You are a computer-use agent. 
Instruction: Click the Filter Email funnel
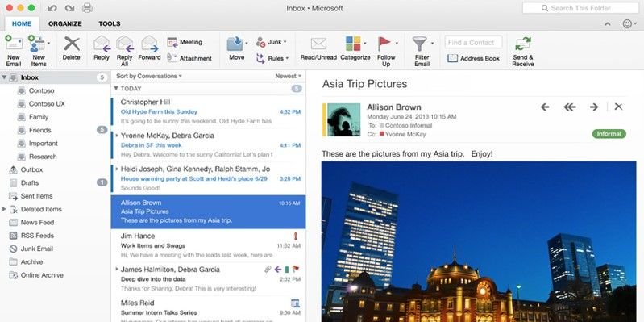[419, 44]
